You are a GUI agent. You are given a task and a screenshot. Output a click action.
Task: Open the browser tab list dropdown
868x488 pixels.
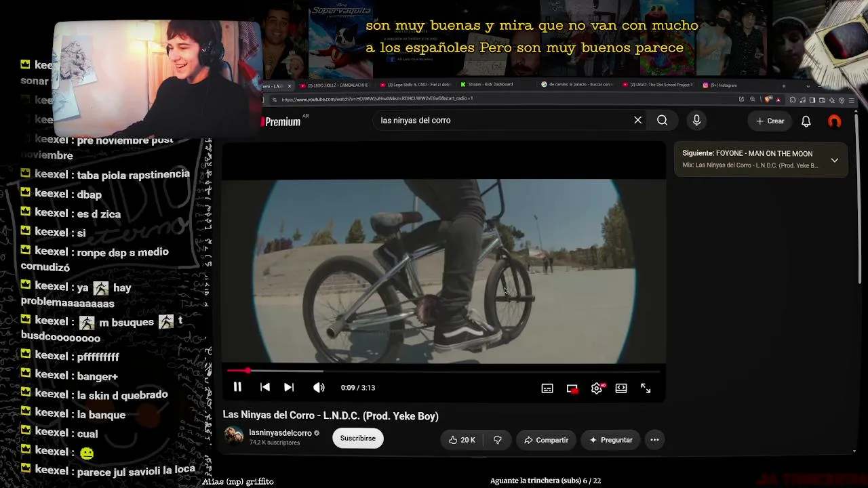(x=808, y=86)
